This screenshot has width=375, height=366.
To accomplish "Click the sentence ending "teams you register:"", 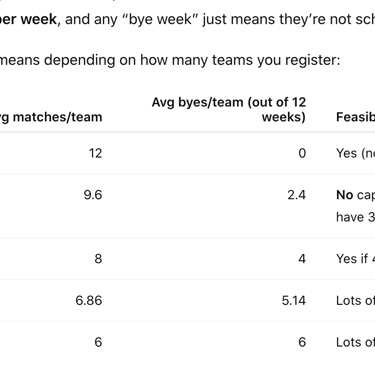I will (x=170, y=60).
